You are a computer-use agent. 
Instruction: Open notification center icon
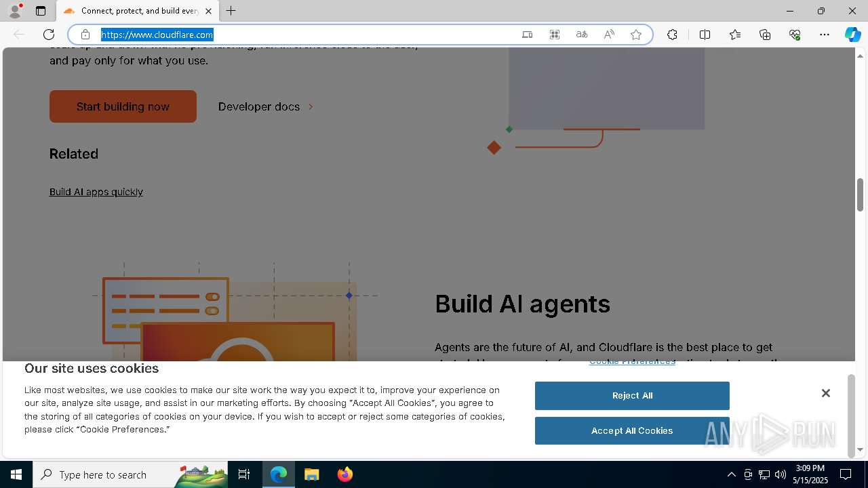(x=846, y=474)
